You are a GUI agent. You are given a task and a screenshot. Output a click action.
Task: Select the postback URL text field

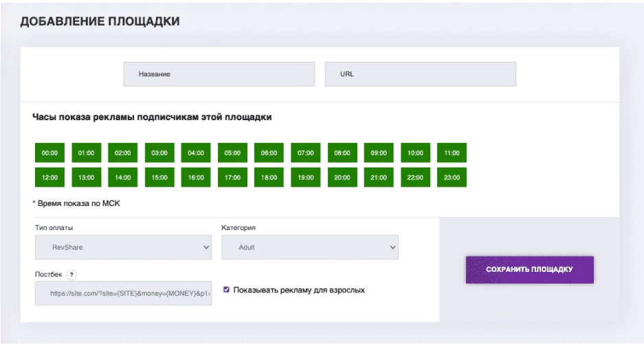[123, 293]
